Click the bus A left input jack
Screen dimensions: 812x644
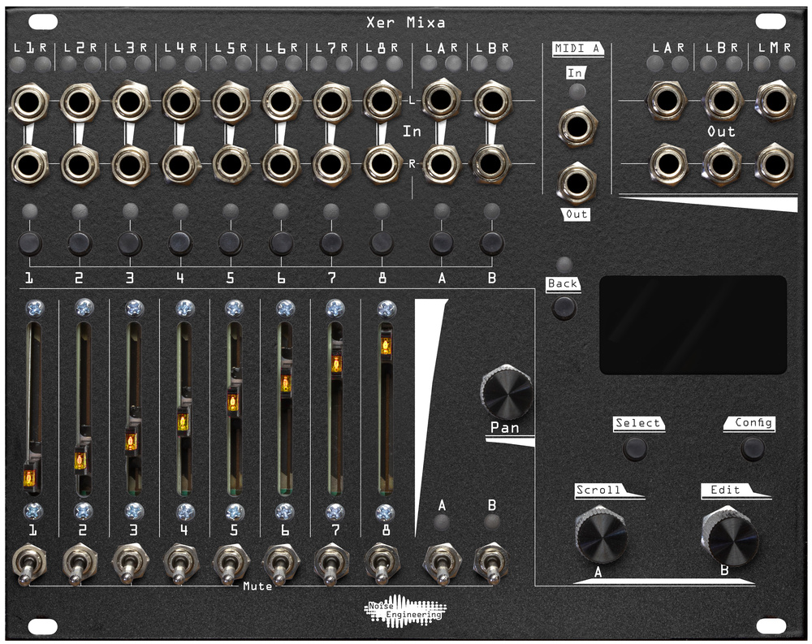439,101
